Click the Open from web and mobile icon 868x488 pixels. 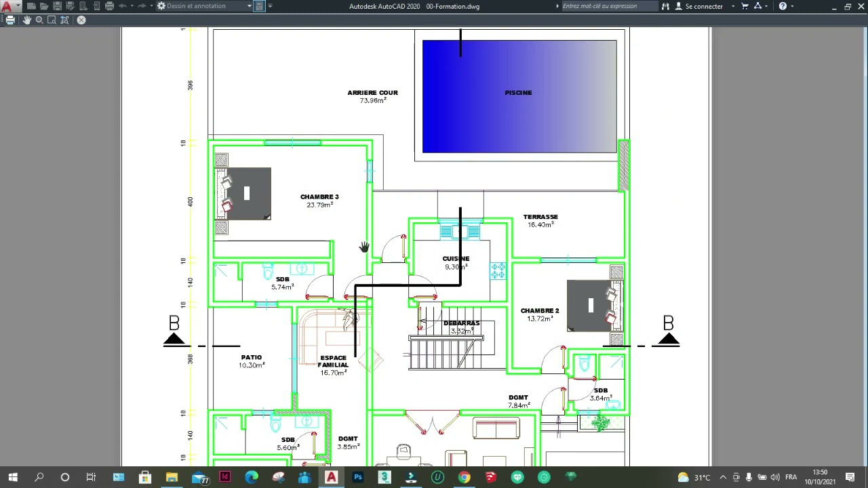tap(83, 6)
